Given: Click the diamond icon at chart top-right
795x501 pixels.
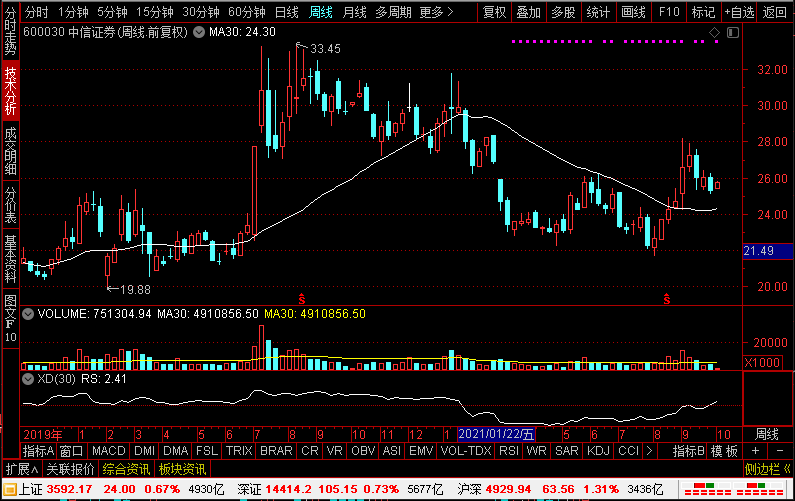Looking at the screenshot, I should click(x=714, y=33).
